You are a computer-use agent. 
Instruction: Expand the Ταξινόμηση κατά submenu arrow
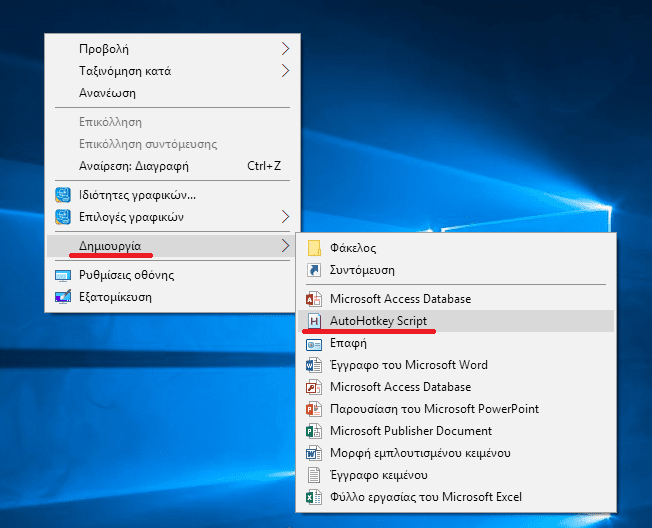pos(285,71)
